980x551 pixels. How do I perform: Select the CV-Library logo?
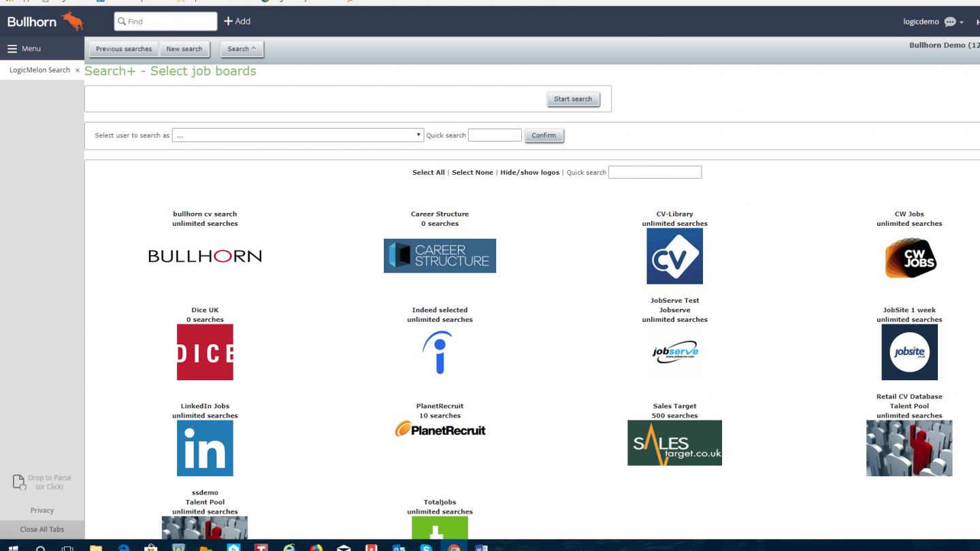point(674,256)
